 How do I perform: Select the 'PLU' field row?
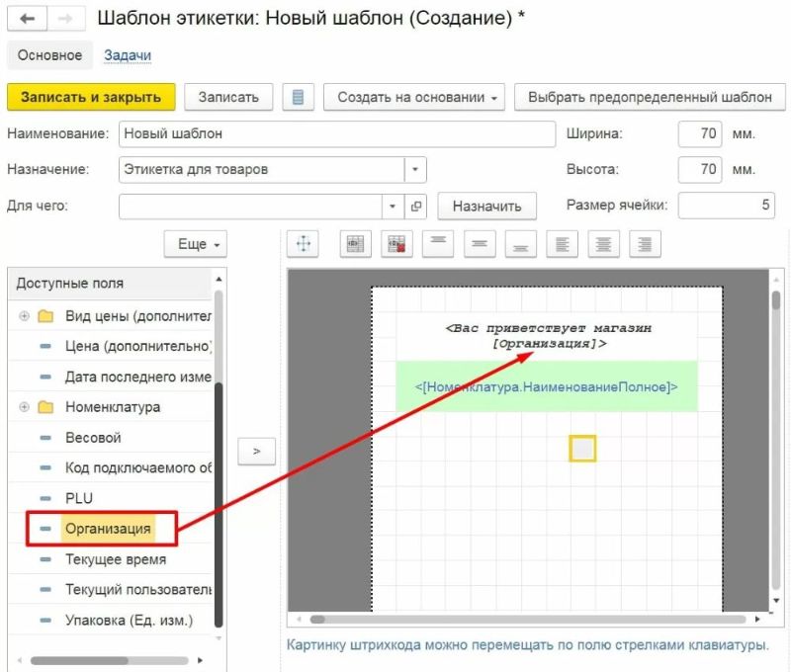[x=111, y=498]
